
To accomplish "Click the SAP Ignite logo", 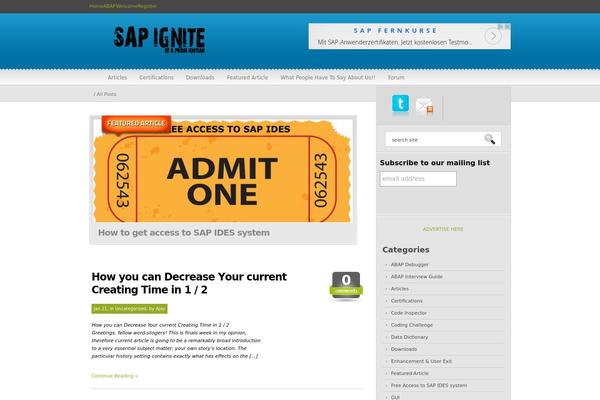I will point(159,39).
